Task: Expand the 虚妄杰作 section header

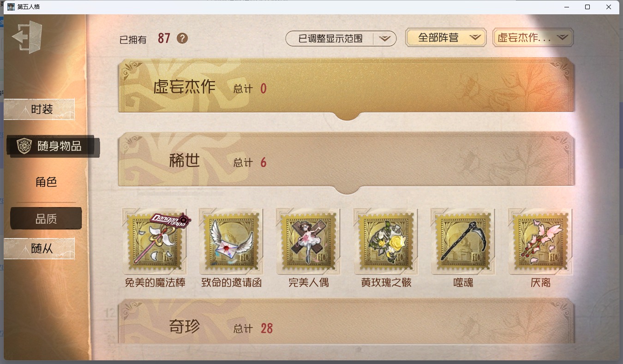Action: pyautogui.click(x=347, y=87)
